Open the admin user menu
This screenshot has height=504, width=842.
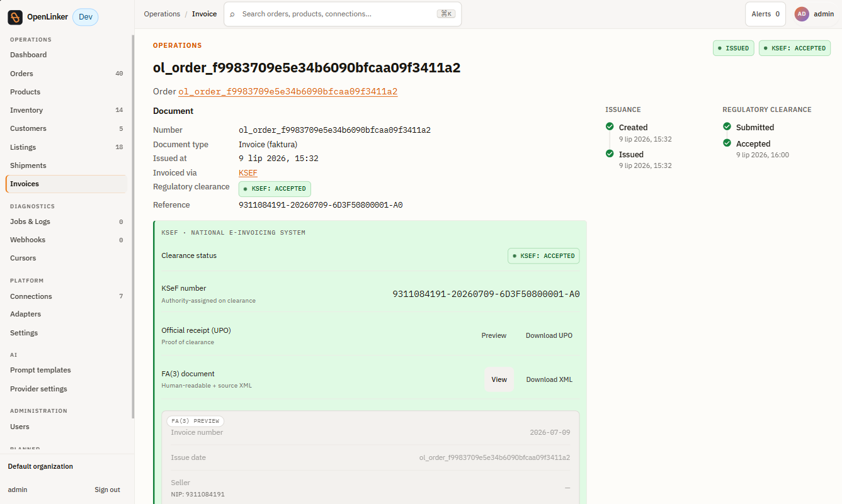pyautogui.click(x=814, y=14)
